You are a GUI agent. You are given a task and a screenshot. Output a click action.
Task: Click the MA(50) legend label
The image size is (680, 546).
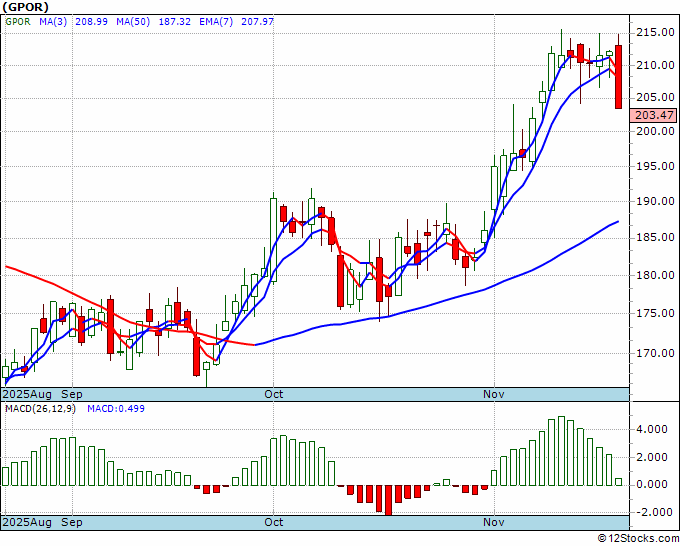(133, 21)
